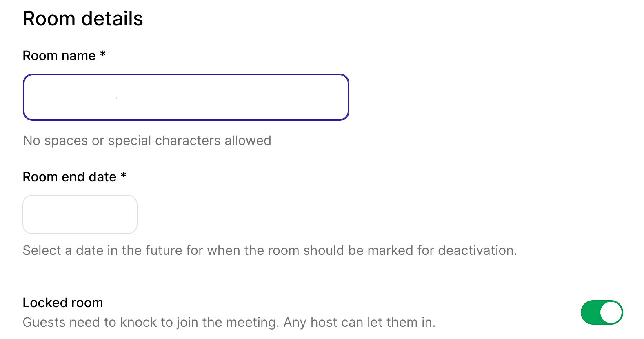Click the required asterisk beside Room end date
Viewport: 644px width, 339px height.
click(123, 176)
